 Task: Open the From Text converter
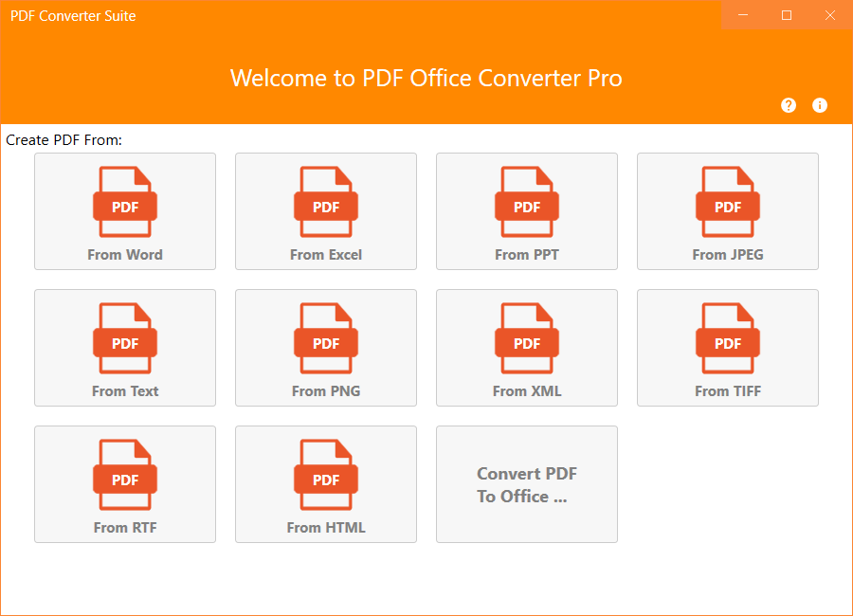(124, 347)
